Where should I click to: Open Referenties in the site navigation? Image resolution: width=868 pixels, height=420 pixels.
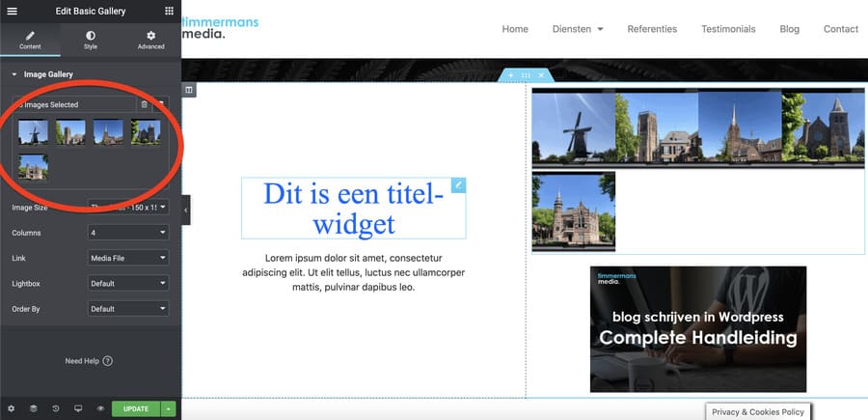pos(652,29)
